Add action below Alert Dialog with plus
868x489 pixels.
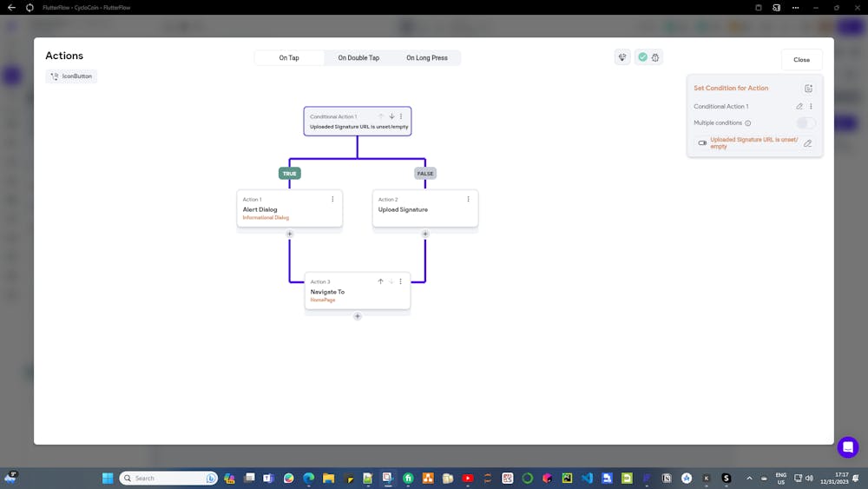click(290, 234)
